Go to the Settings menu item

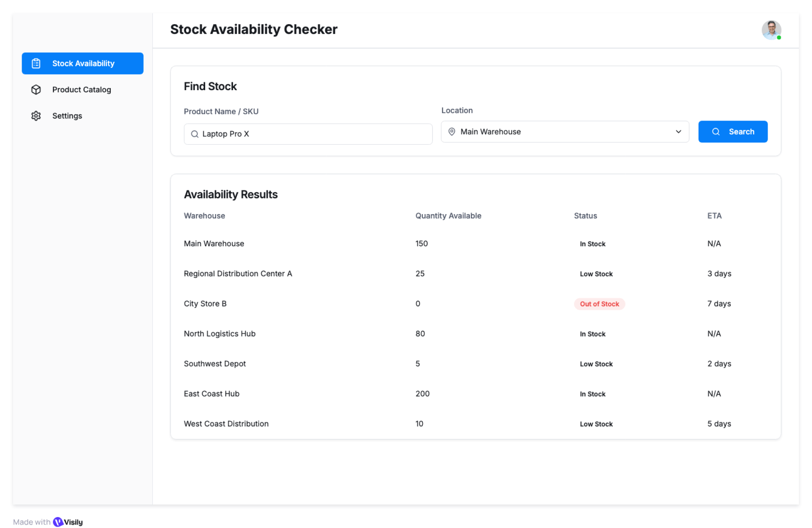(x=67, y=116)
